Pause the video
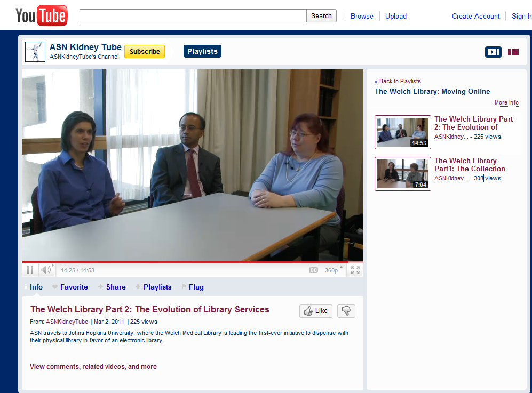 (30, 270)
